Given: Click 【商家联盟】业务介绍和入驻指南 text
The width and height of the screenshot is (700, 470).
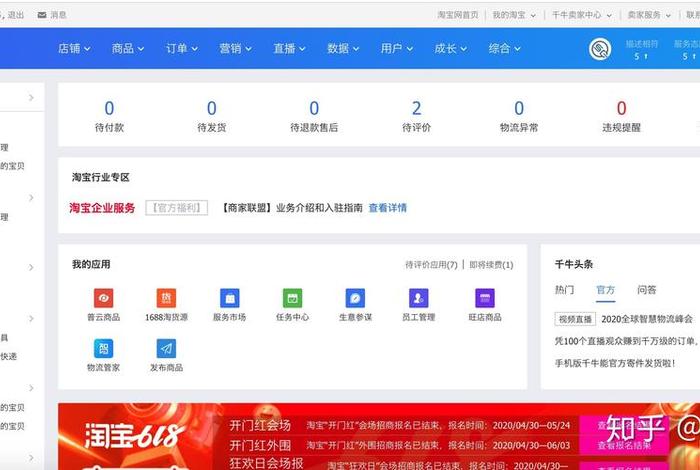Looking at the screenshot, I should [292, 208].
